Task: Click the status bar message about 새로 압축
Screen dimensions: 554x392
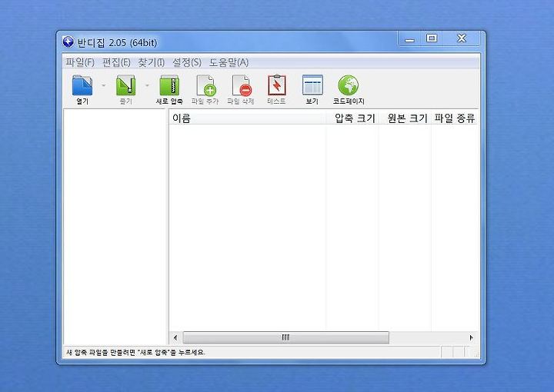Action: pos(135,352)
